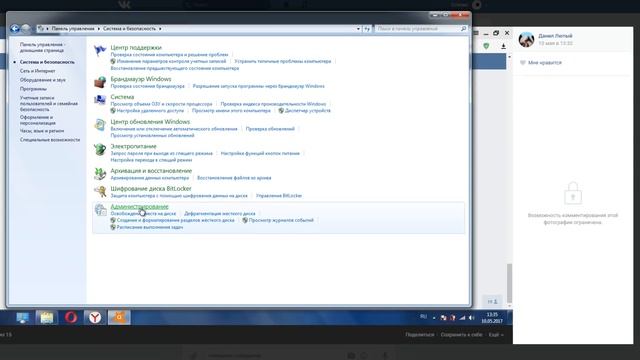The image size is (640, 360).
Task: Click the Электропитание battery icon
Action: pos(100,149)
